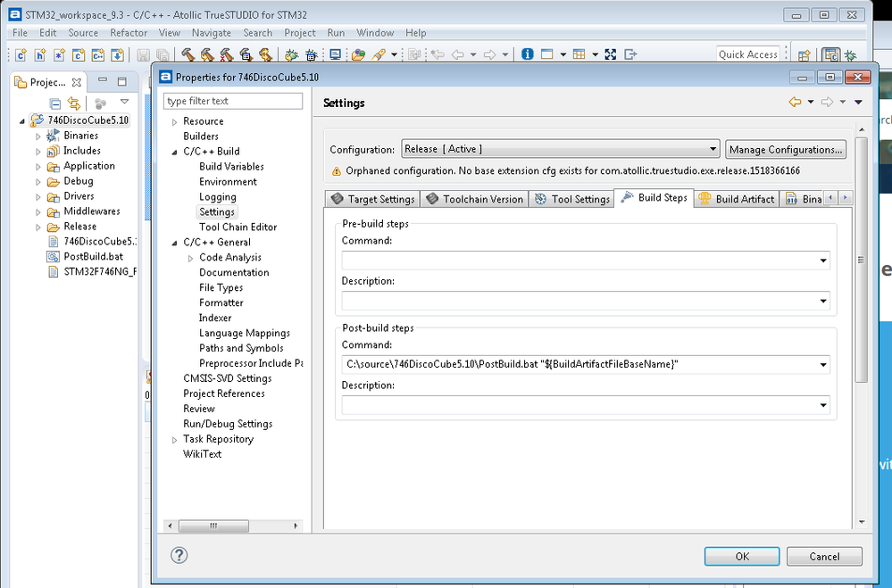Switch to Tool Settings tab
The height and width of the screenshot is (588, 892).
(572, 199)
